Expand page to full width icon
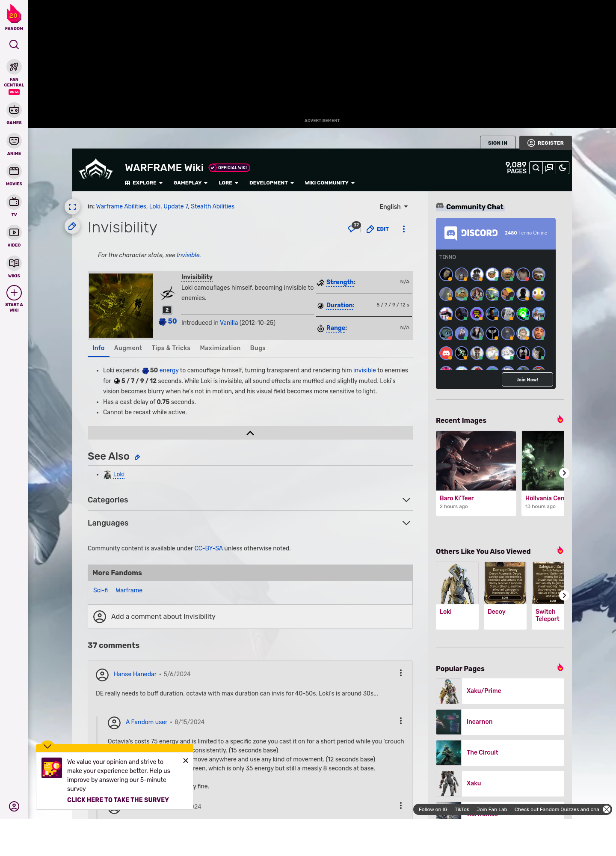Image resolution: width=616 pixels, height=856 pixels. [x=72, y=207]
